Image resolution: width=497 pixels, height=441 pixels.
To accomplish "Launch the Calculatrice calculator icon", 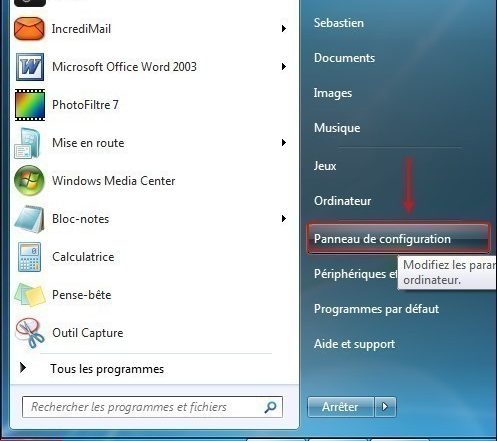I will point(29,257).
